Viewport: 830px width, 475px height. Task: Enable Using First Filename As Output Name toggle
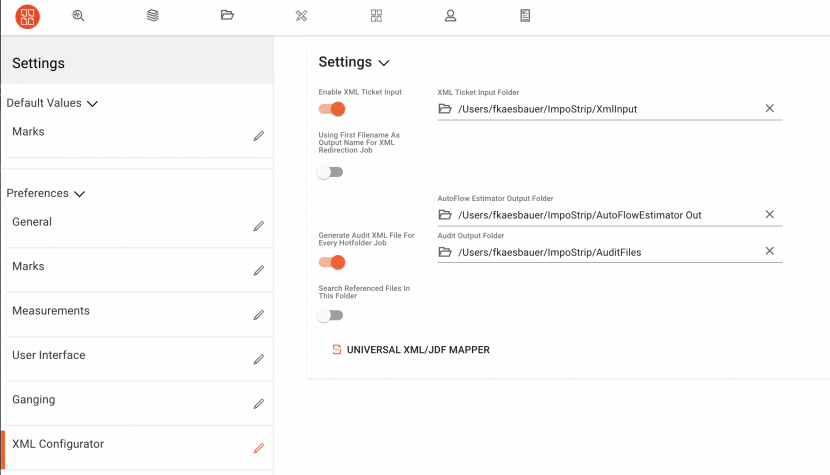point(330,172)
